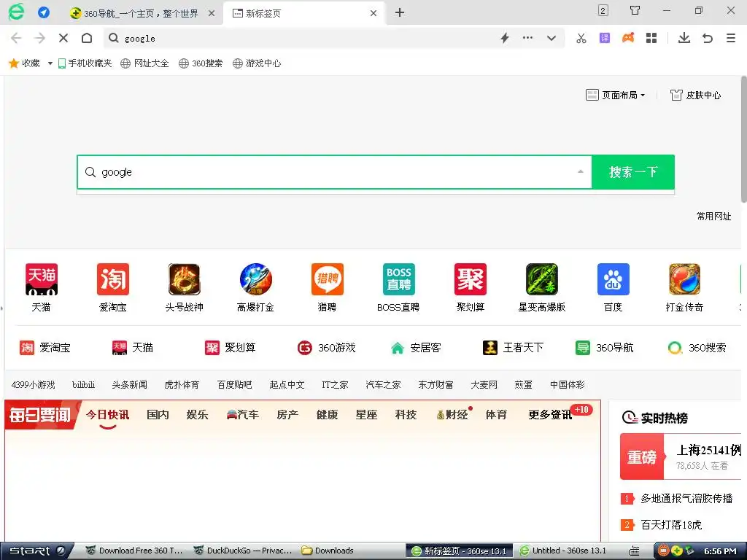Open the purple translate extension icon

[605, 38]
